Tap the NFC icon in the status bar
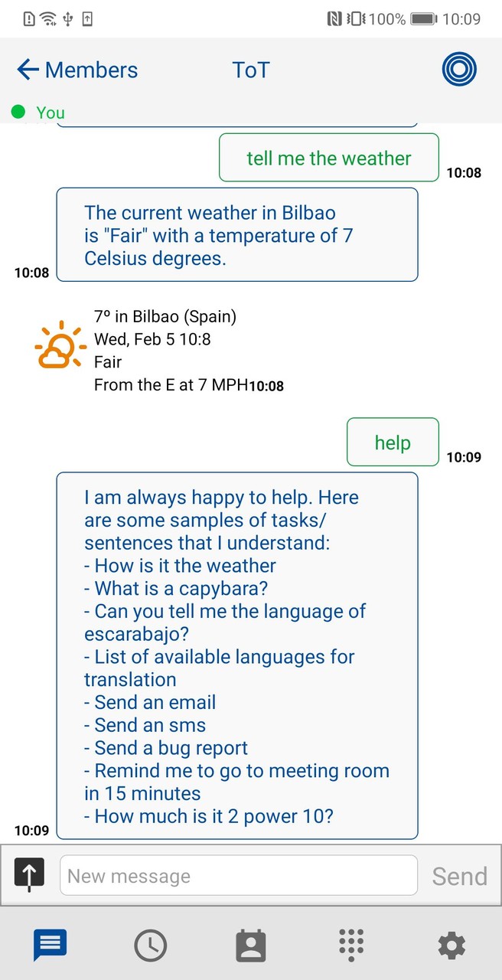Viewport: 502px width, 980px height. (x=335, y=18)
